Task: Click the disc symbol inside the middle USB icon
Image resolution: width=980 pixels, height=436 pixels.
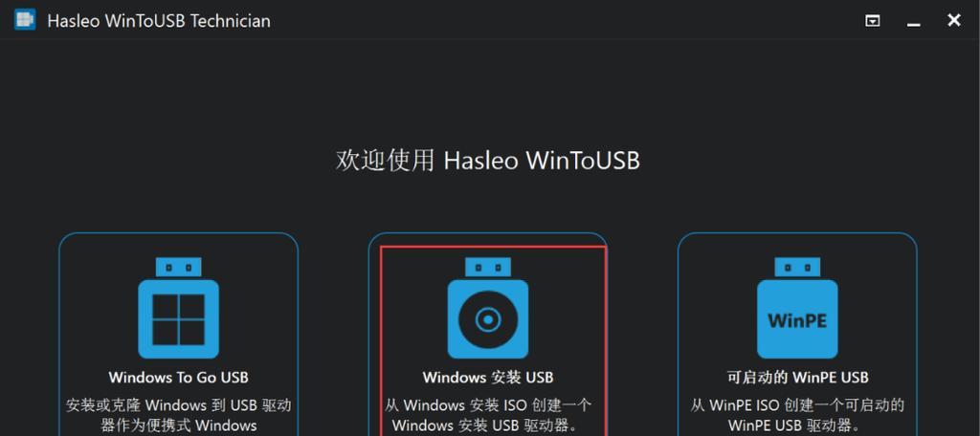Action: (x=487, y=319)
